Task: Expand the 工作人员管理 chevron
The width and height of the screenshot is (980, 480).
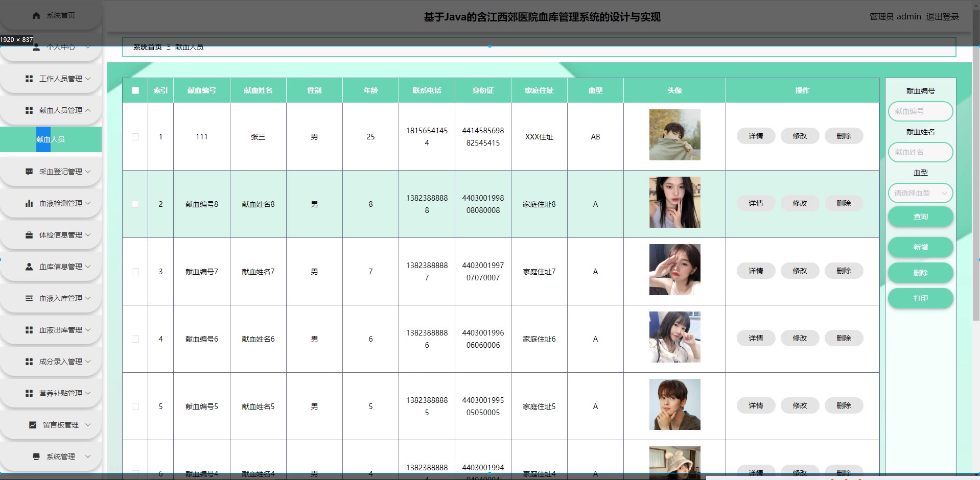Action: 88,79
